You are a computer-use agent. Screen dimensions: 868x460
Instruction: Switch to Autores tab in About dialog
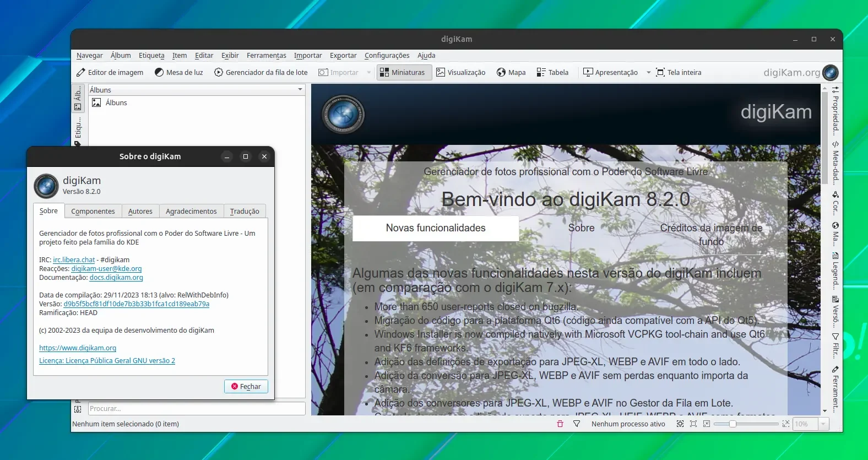pyautogui.click(x=140, y=211)
